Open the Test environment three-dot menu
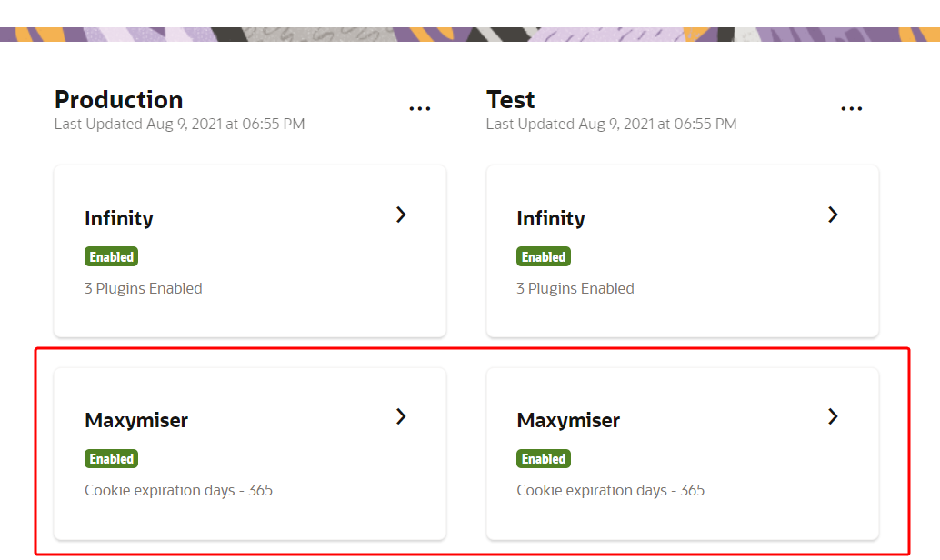The width and height of the screenshot is (940, 560). point(851,108)
